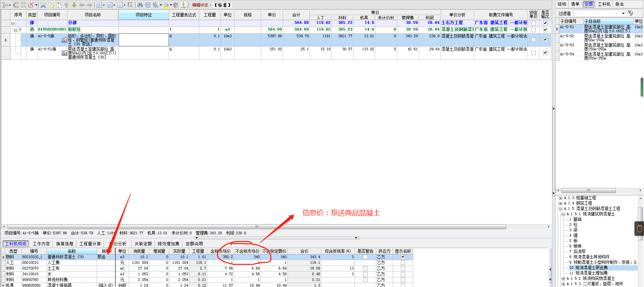This screenshot has width=644, height=287.
Task: Click the grey right arrow (demote) icon
Action: (x=90, y=5)
